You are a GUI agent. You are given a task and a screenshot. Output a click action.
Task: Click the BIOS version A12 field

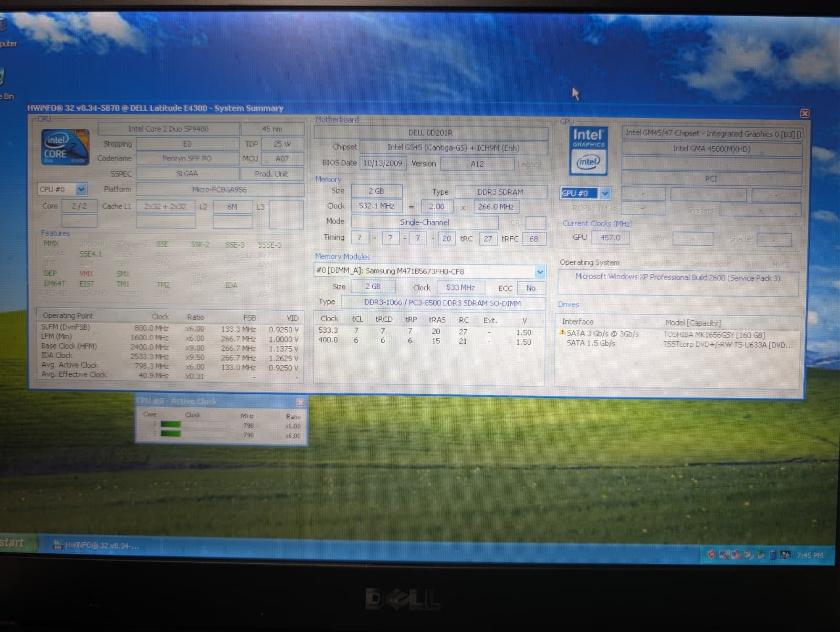coord(477,164)
